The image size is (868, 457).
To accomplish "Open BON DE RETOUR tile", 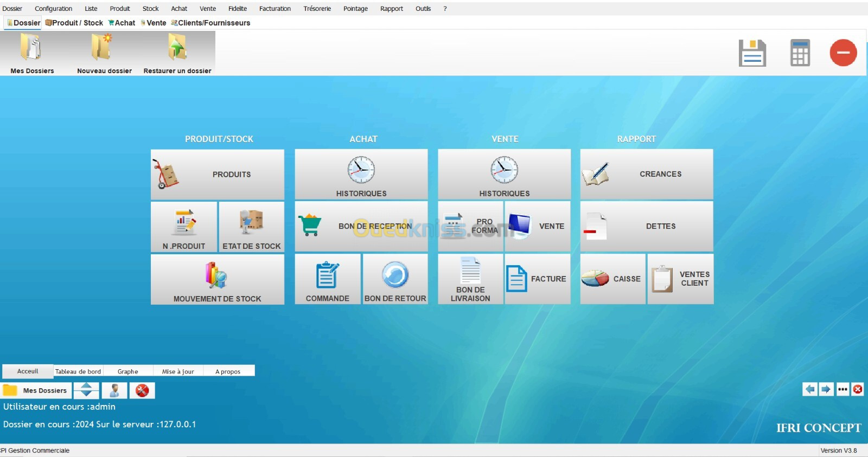I will [x=395, y=279].
